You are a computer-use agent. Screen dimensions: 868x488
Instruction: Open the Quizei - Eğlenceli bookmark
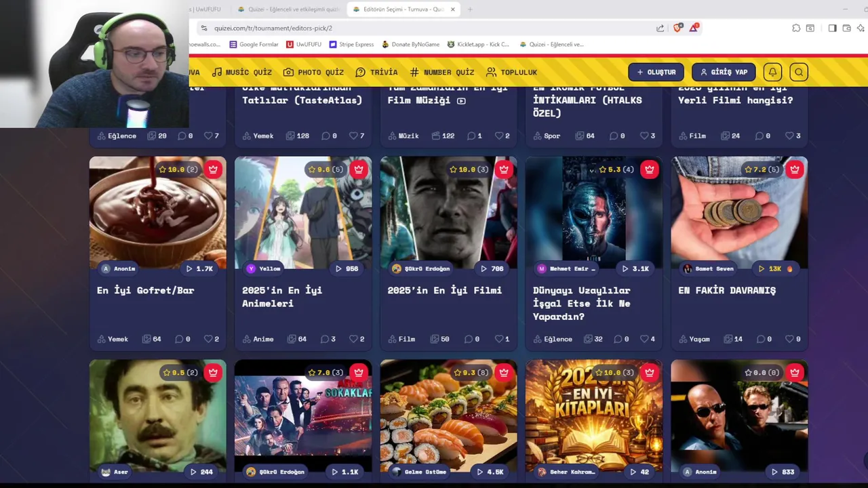(551, 44)
